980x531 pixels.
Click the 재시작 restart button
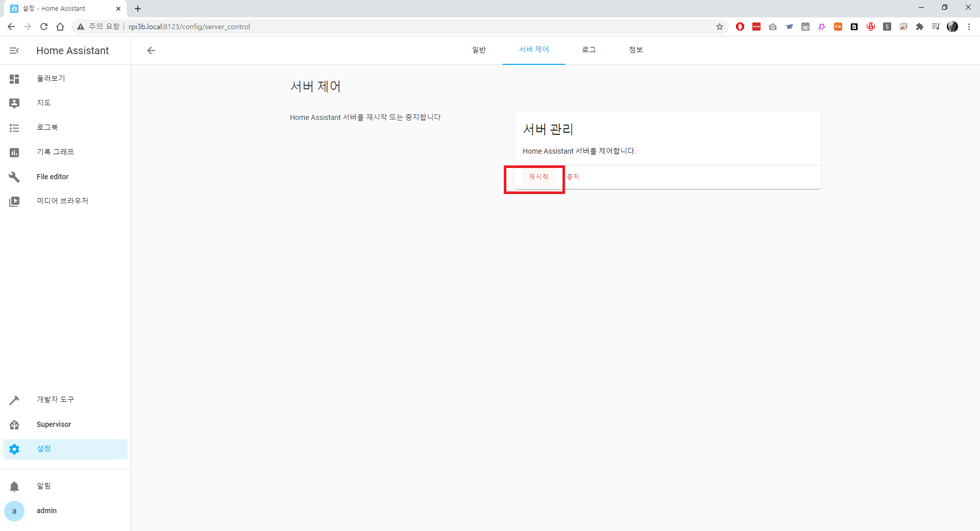click(x=538, y=177)
